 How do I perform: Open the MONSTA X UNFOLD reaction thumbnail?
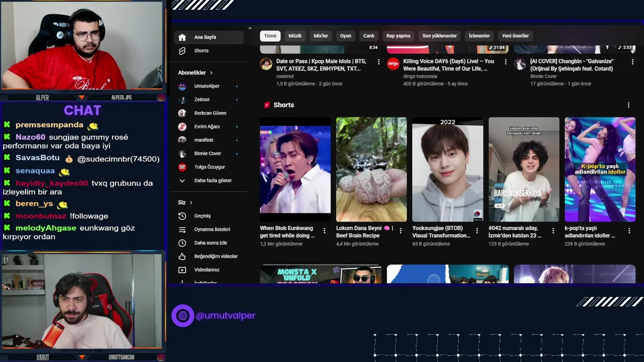[320, 274]
